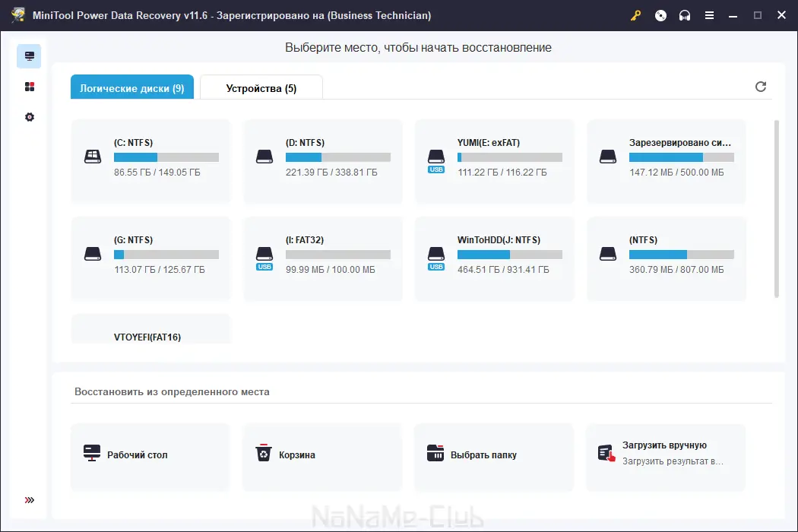This screenshot has height=532, width=798.
Task: Select the VTOYEFI(FAT16) partition card
Action: [x=150, y=329]
